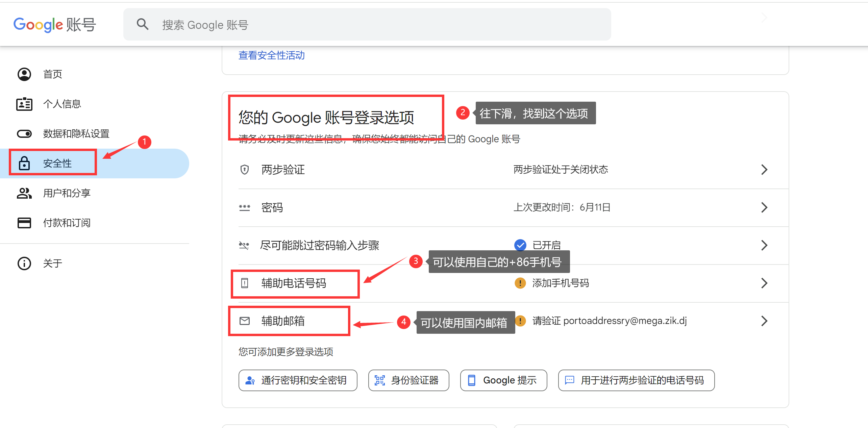Click the Google 提示 button

[x=503, y=380]
